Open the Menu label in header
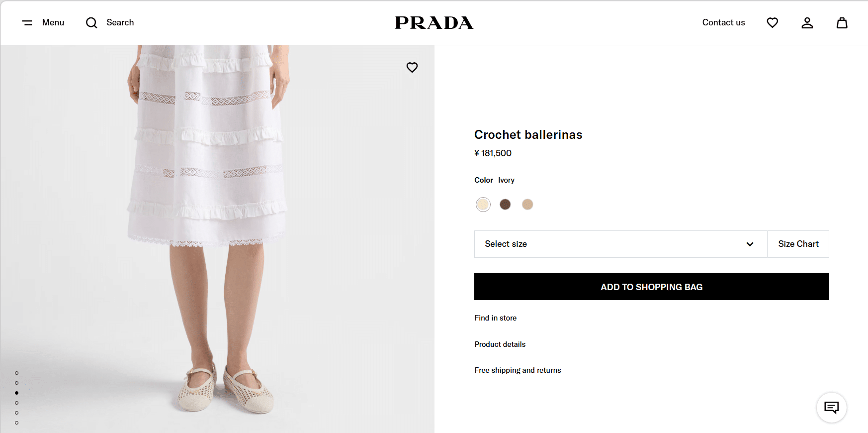This screenshot has height=433, width=868. coord(53,22)
